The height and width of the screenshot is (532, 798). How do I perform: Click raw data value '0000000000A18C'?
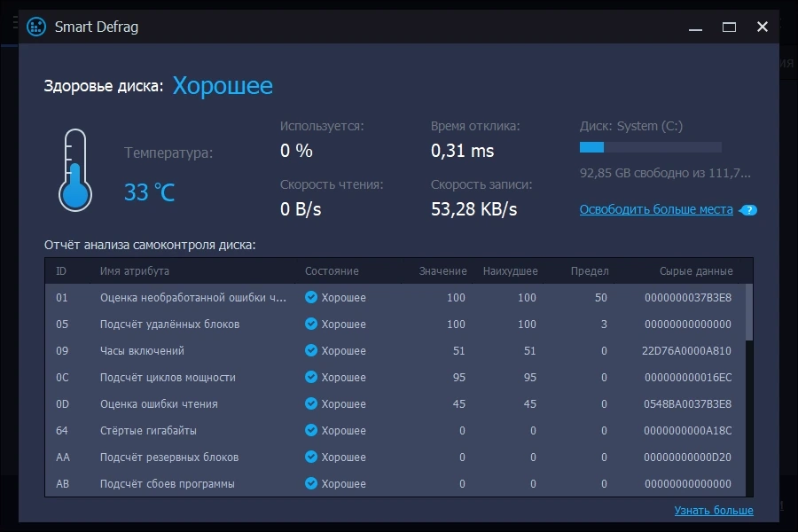point(687,430)
